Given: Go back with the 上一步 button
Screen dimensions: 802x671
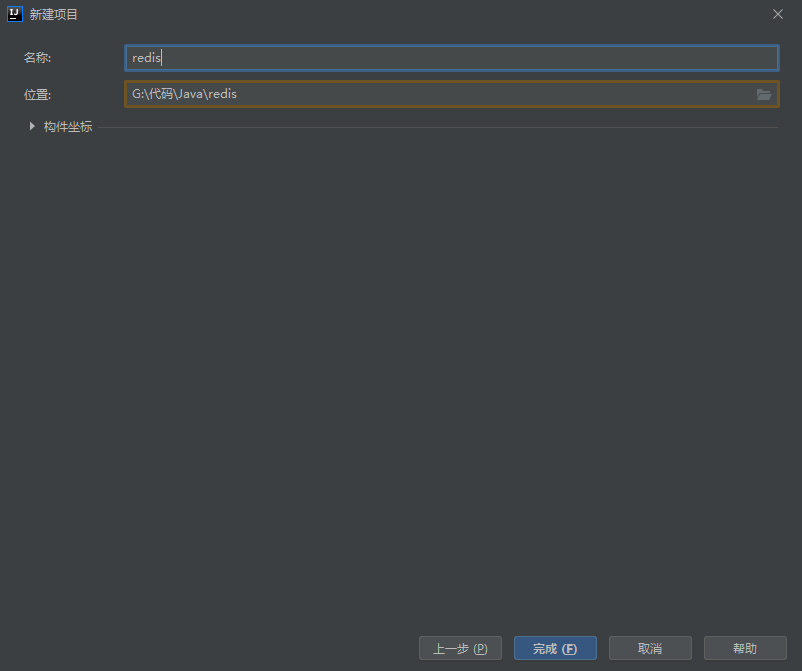Looking at the screenshot, I should click(x=460, y=648).
